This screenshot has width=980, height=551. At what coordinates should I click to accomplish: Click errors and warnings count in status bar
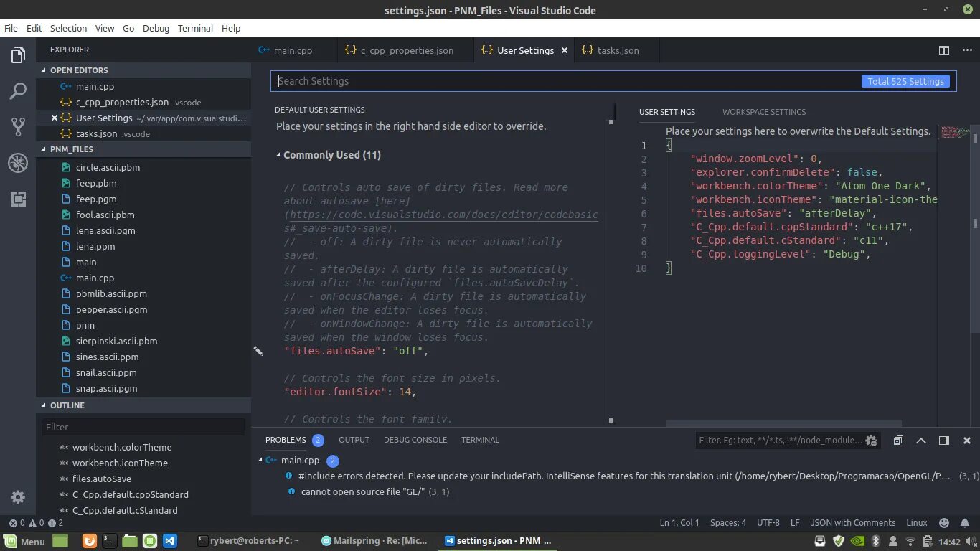(36, 523)
